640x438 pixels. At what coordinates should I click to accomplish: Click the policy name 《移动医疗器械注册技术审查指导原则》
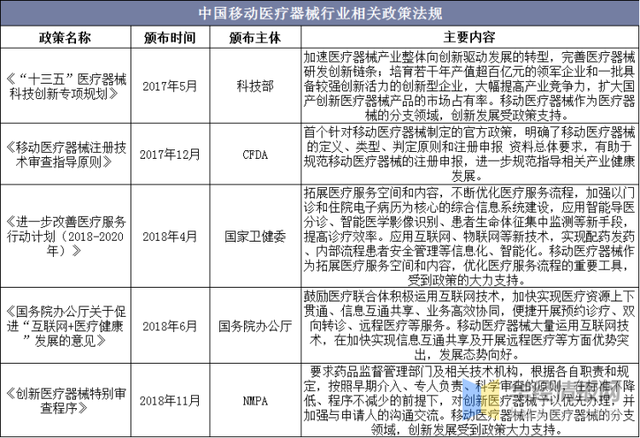click(66, 154)
